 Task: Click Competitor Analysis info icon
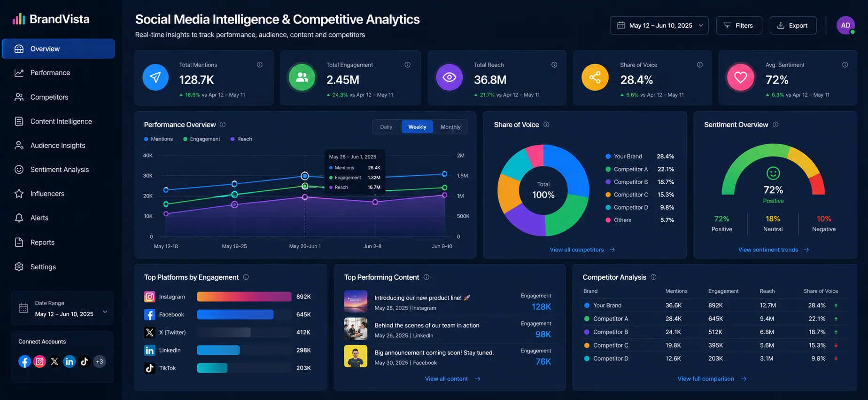coord(653,277)
